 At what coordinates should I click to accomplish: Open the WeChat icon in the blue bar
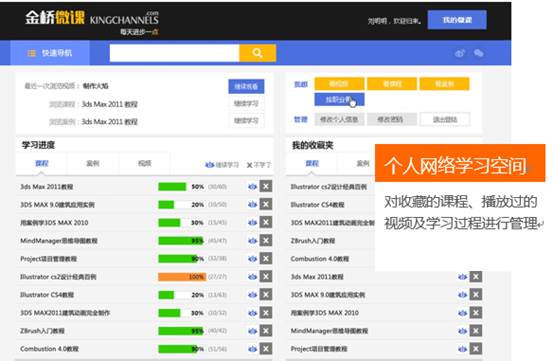(479, 53)
